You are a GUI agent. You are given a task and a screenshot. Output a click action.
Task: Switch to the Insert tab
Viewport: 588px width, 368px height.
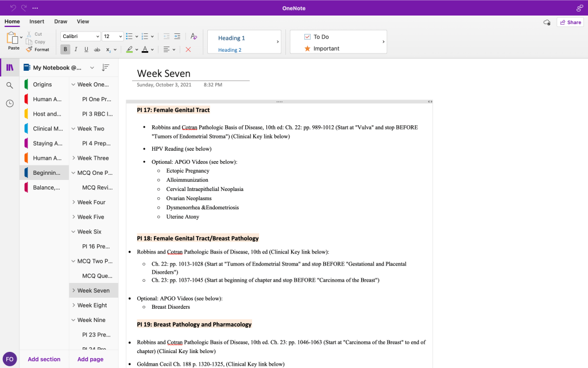point(37,22)
